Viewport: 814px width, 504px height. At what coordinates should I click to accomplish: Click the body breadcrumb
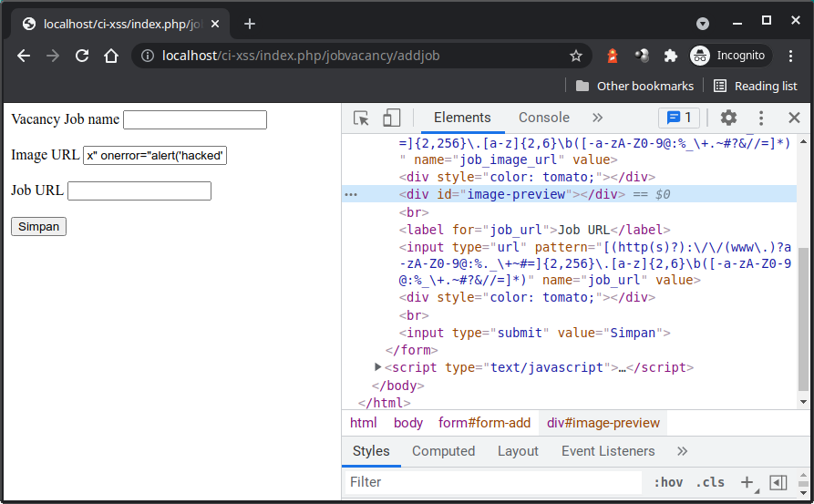click(x=408, y=423)
